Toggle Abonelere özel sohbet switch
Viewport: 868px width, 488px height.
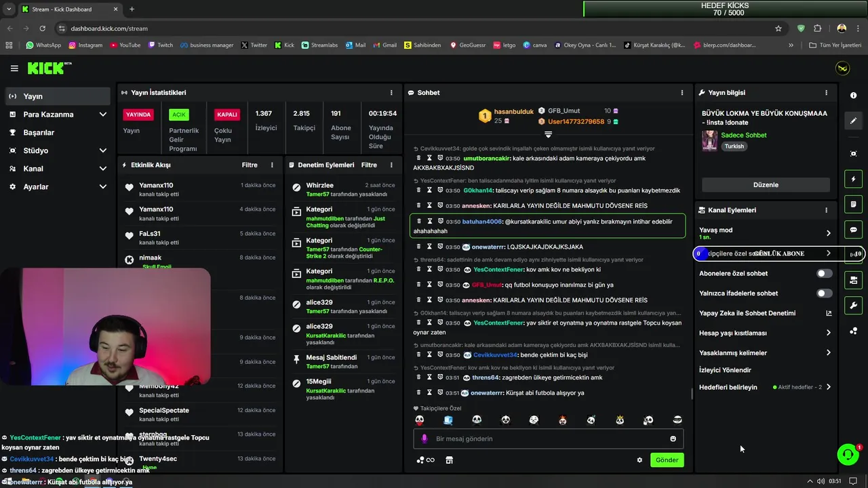coord(824,274)
